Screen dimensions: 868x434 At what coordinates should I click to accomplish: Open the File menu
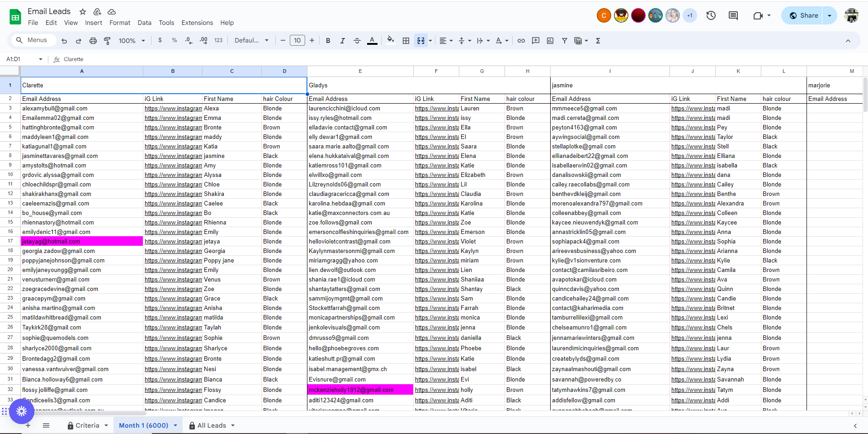(33, 23)
